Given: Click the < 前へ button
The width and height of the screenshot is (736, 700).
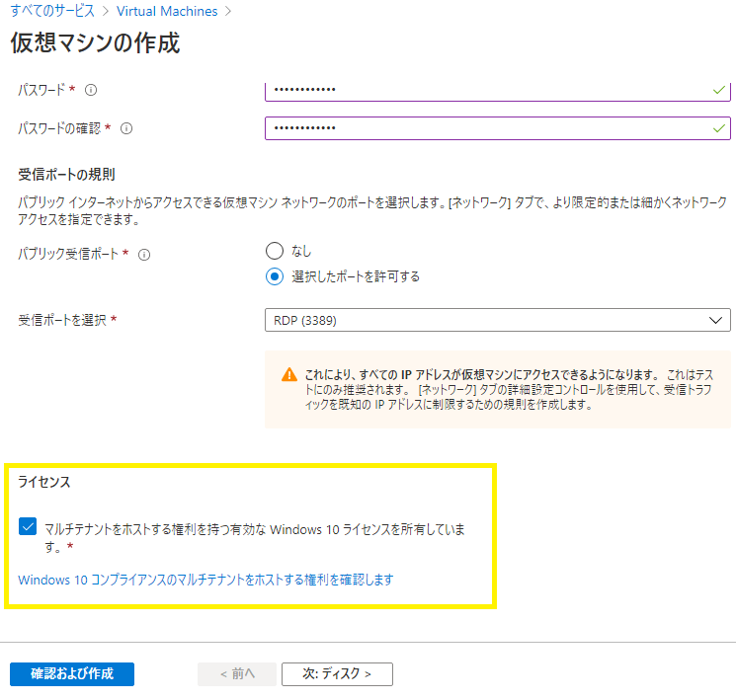Looking at the screenshot, I should coord(237,673).
